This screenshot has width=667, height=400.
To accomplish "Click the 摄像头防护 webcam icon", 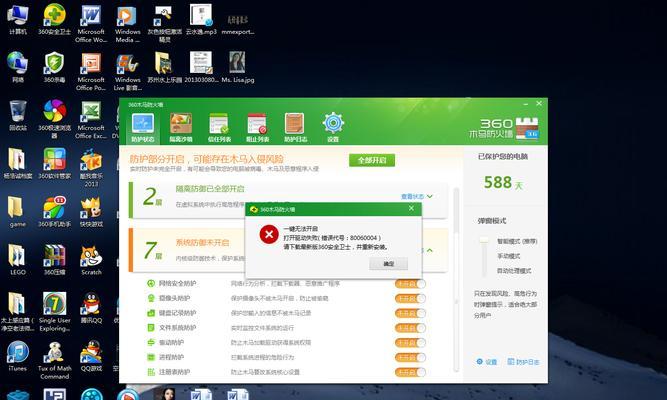I will point(151,298).
